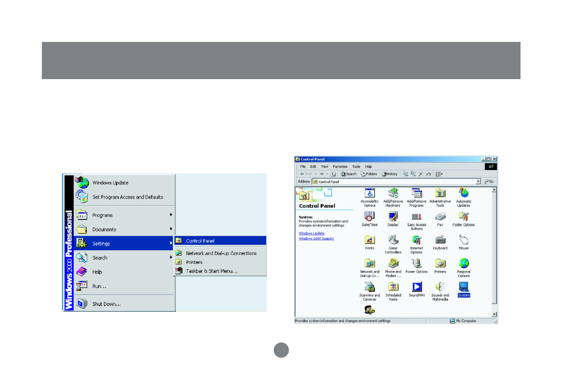
Task: Open the Favorites menu
Action: (x=340, y=166)
